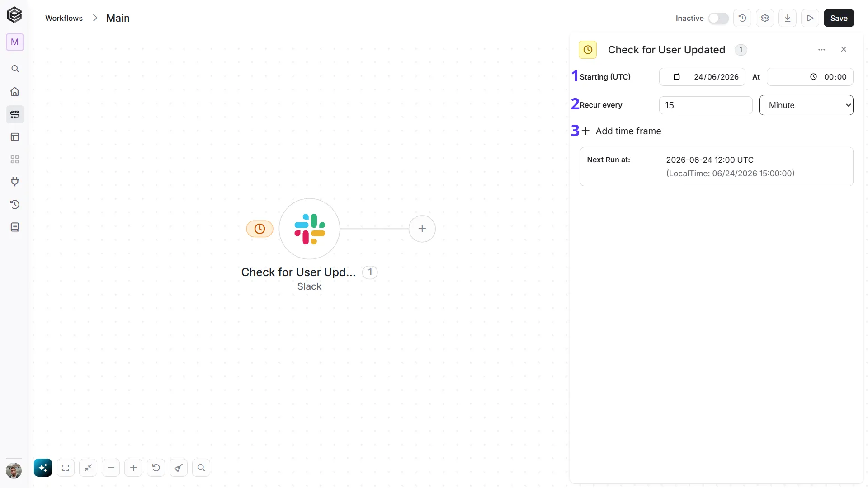This screenshot has width=868, height=488.
Task: Close the Check for User Updated panel
Action: click(x=844, y=49)
